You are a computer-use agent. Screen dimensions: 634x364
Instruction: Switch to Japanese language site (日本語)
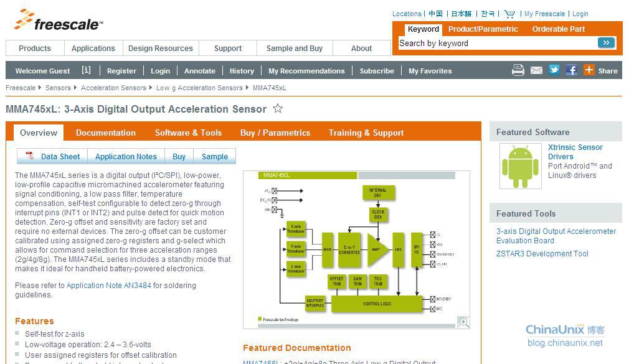point(461,14)
